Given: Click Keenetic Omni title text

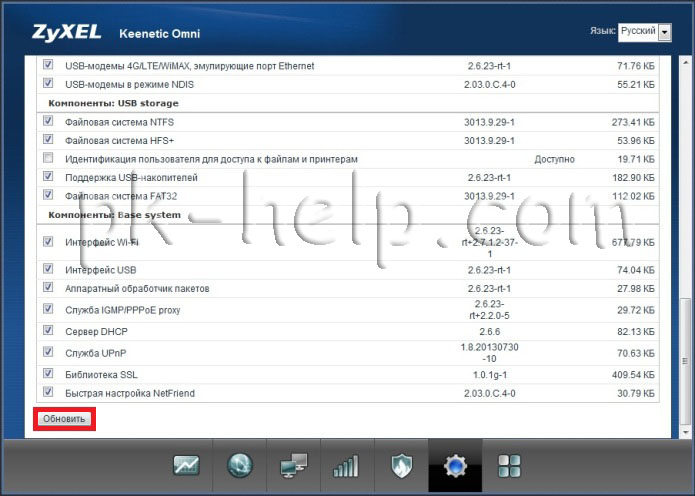Looking at the screenshot, I should (x=160, y=34).
